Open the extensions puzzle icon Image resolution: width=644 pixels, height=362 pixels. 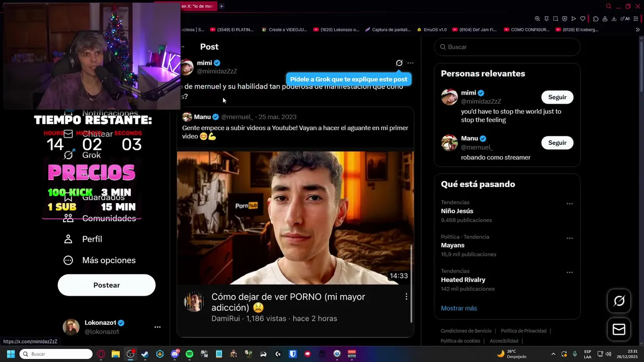pyautogui.click(x=596, y=19)
